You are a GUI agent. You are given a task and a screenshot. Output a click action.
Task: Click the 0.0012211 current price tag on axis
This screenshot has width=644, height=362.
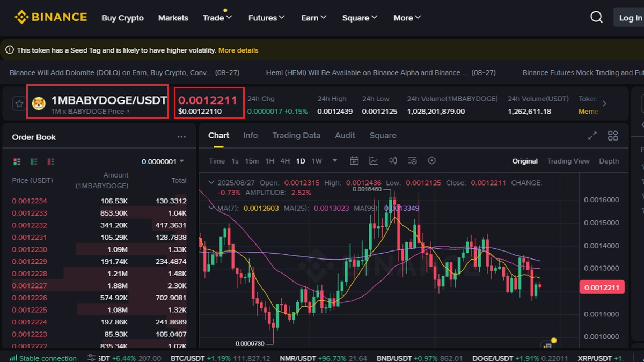[602, 287]
